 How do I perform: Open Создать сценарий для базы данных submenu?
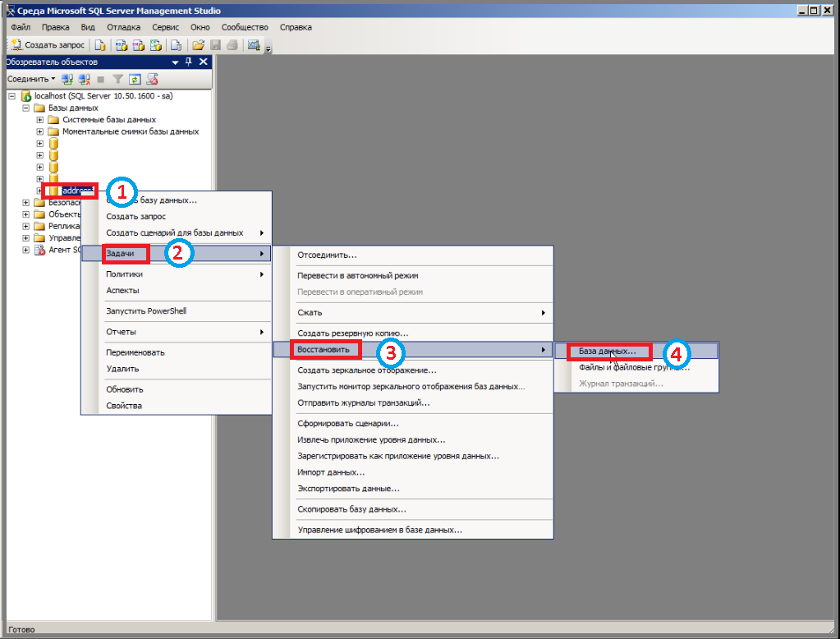coord(177,232)
